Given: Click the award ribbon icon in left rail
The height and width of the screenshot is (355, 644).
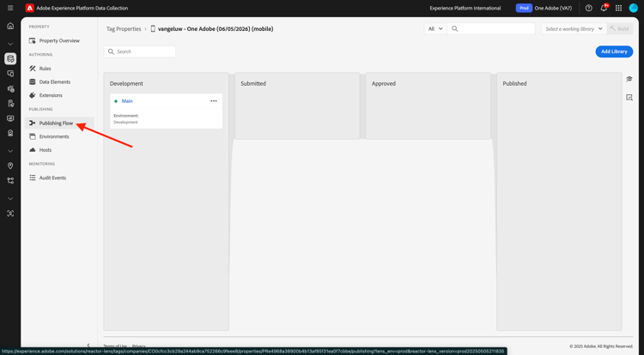Looking at the screenshot, I should (10, 133).
